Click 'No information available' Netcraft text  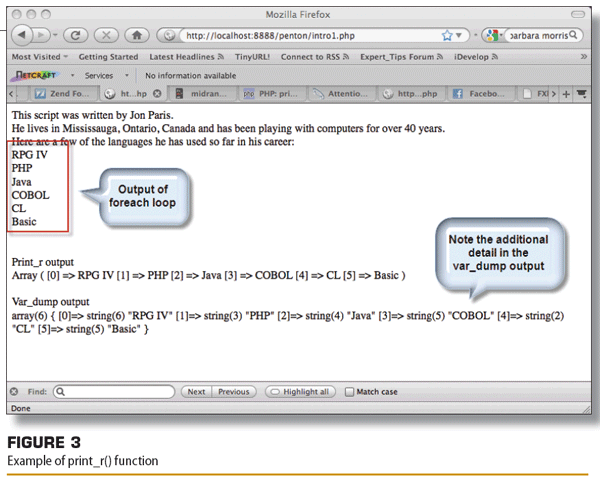click(191, 76)
